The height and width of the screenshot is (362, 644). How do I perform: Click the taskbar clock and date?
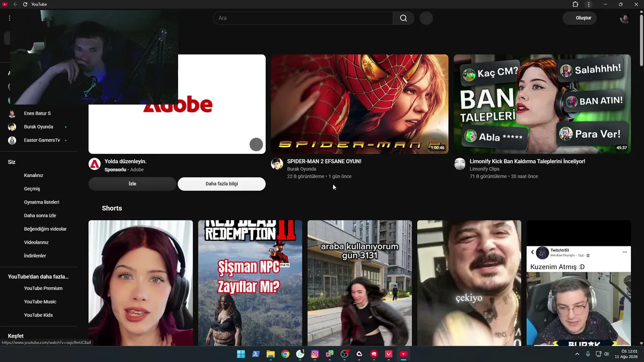[x=626, y=354]
